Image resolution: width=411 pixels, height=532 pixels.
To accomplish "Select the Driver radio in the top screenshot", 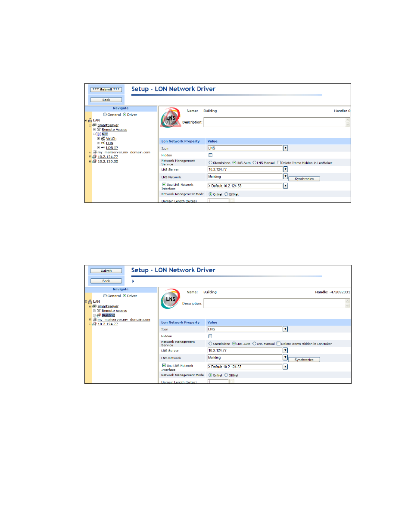I will (x=125, y=115).
